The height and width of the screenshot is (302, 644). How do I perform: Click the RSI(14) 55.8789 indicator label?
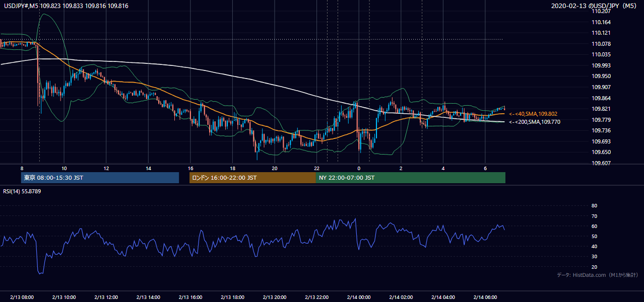pos(22,191)
